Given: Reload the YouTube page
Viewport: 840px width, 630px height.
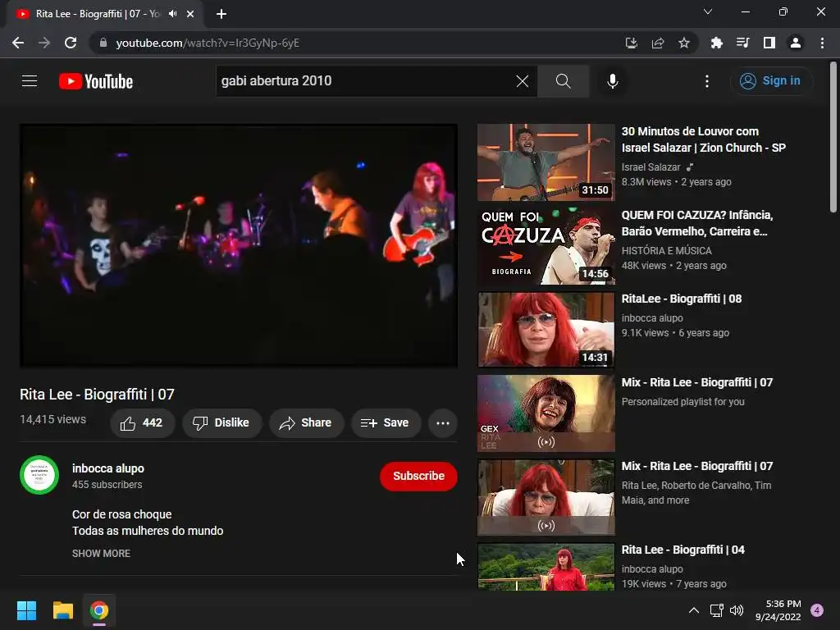Looking at the screenshot, I should 71,43.
